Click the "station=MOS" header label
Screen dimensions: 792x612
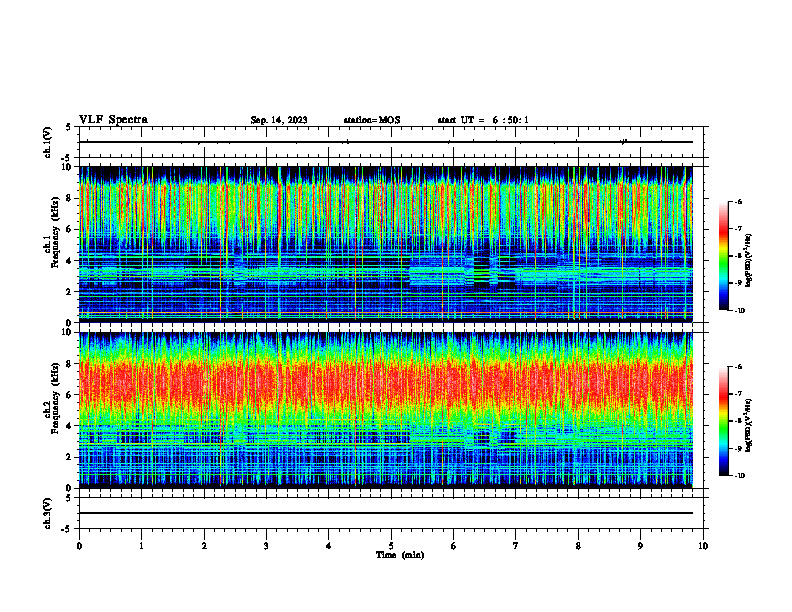pos(372,120)
